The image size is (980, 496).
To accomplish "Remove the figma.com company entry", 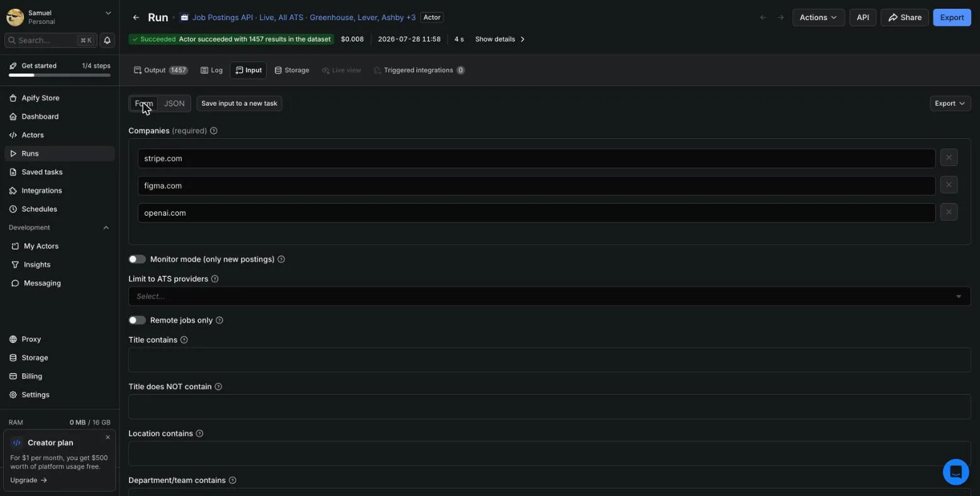I will point(949,185).
